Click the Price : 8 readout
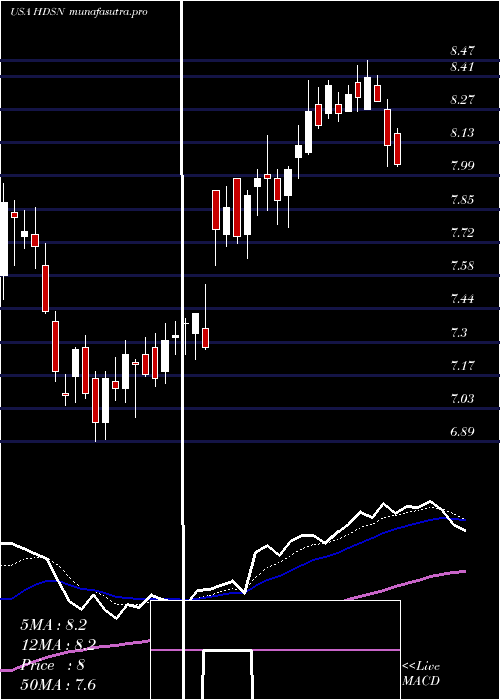This screenshot has height=700, width=500. coord(53,665)
